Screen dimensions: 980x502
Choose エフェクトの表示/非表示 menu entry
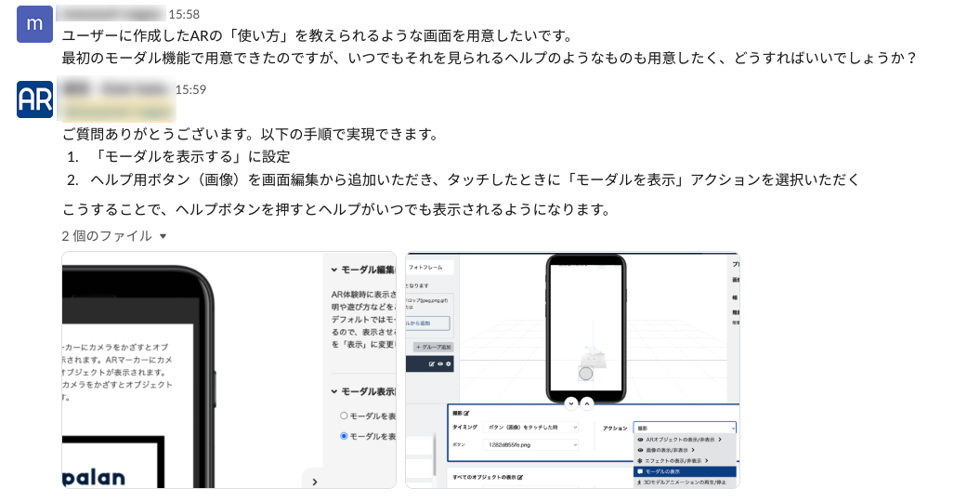tap(685, 461)
